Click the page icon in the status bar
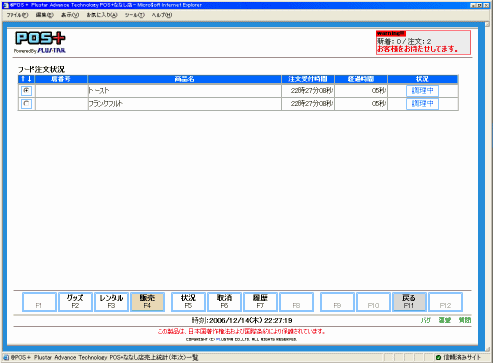Image resolution: width=493 pixels, height=363 pixels. point(6,357)
